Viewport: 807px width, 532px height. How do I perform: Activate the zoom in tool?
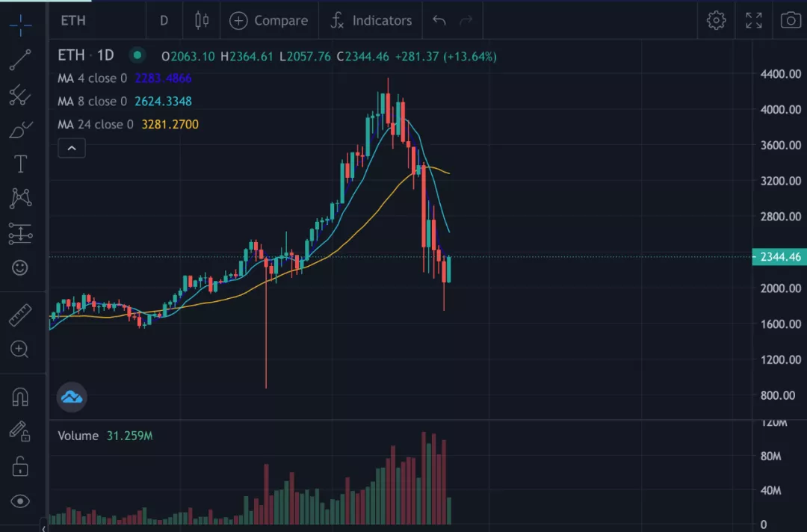pyautogui.click(x=20, y=349)
